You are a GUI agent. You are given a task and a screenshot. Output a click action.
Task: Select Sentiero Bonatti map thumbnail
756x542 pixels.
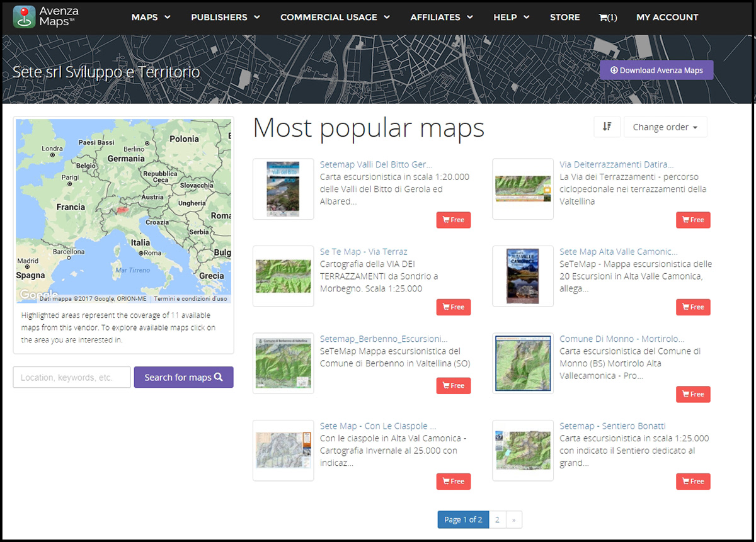tap(522, 450)
